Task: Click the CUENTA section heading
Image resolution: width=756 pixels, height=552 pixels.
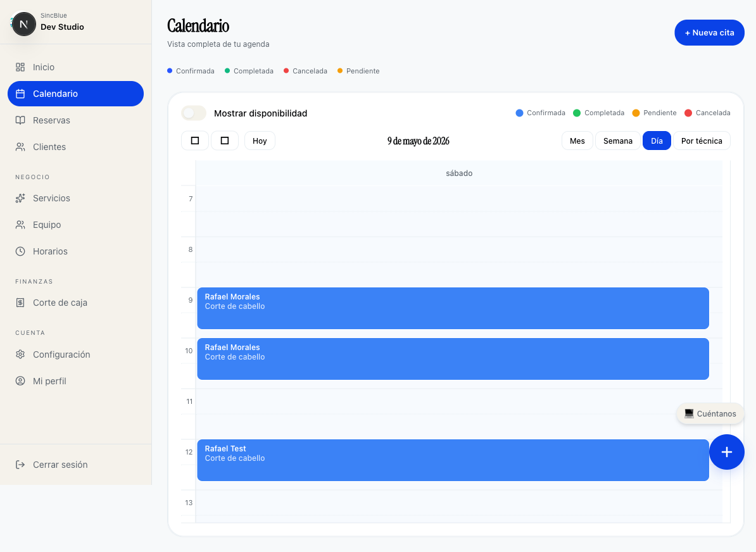Action: [30, 332]
